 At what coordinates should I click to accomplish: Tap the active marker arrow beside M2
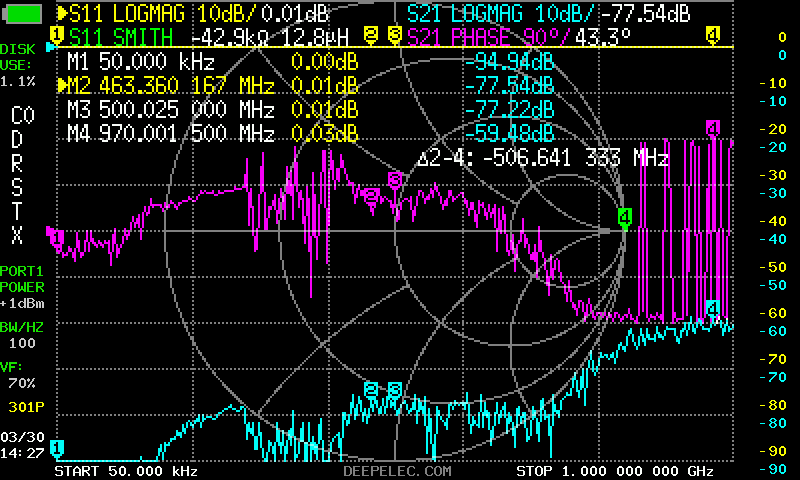pyautogui.click(x=62, y=85)
